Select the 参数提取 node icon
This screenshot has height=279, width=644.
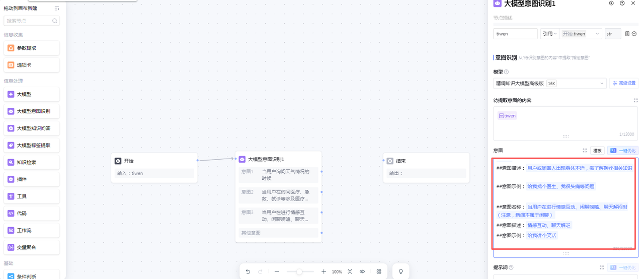[x=11, y=48]
